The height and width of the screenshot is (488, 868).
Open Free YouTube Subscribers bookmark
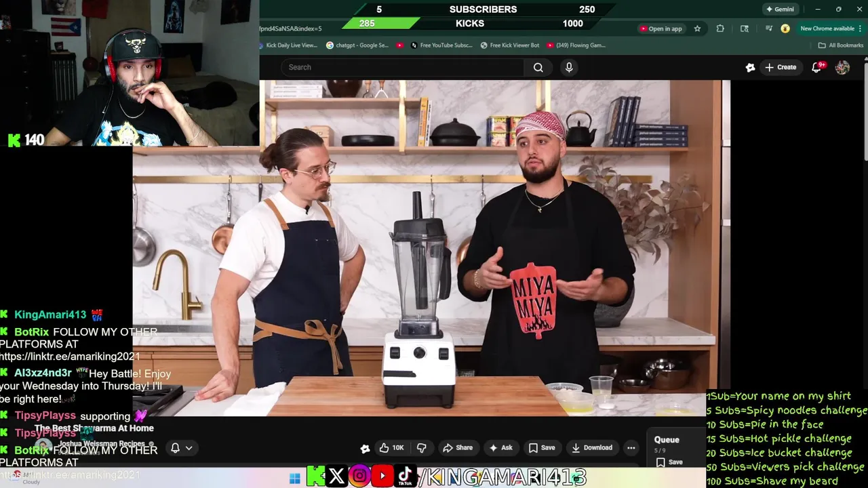point(442,45)
